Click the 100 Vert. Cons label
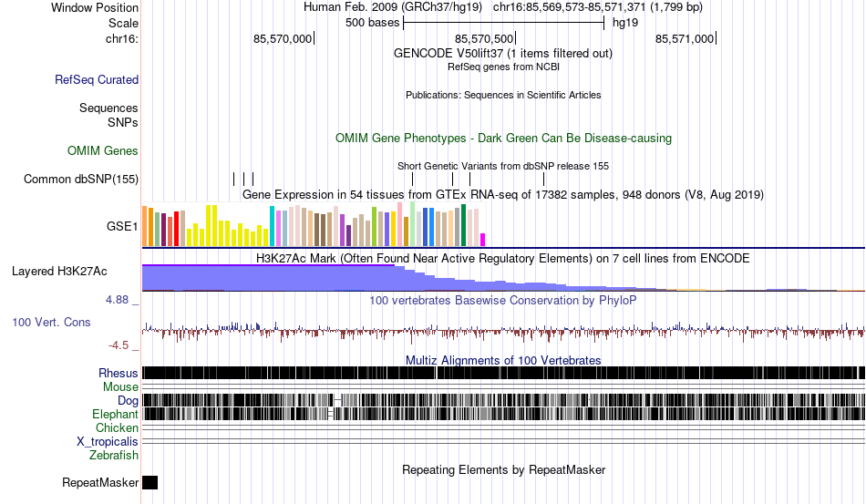Viewport: 866px width, 504px height. (51, 322)
